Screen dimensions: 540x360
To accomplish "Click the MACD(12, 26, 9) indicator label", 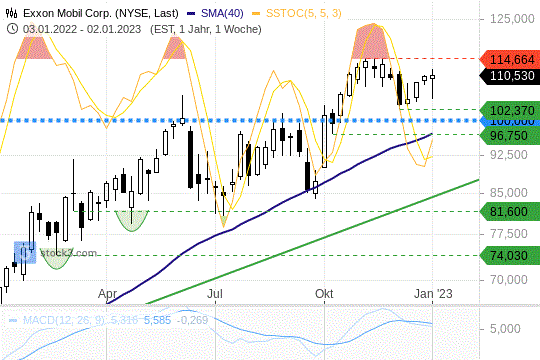I will [x=63, y=320].
